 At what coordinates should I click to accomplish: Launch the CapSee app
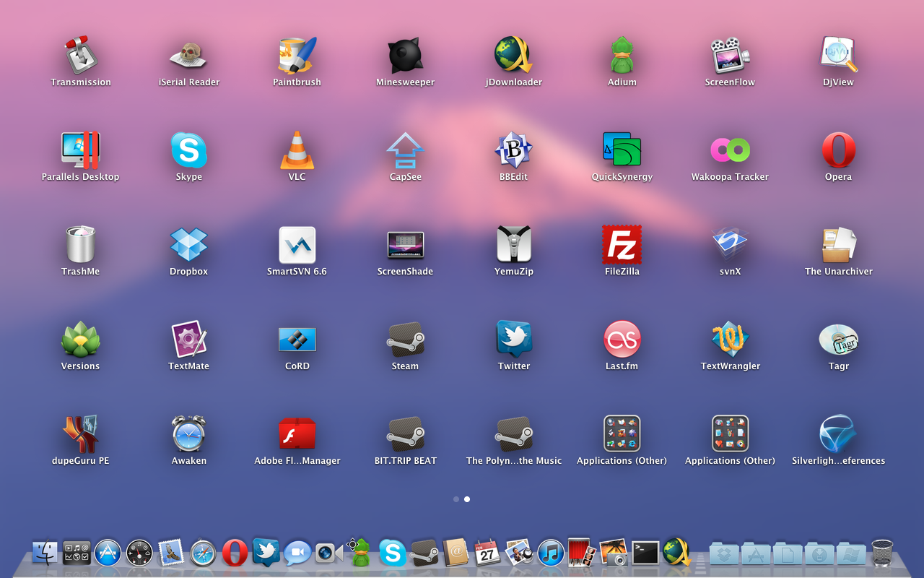406,150
